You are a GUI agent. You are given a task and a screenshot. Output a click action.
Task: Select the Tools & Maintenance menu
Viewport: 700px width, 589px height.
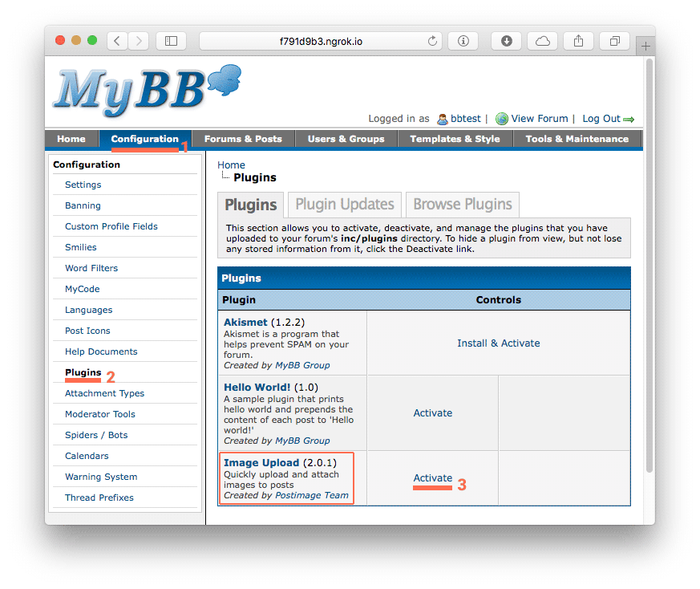pyautogui.click(x=577, y=138)
